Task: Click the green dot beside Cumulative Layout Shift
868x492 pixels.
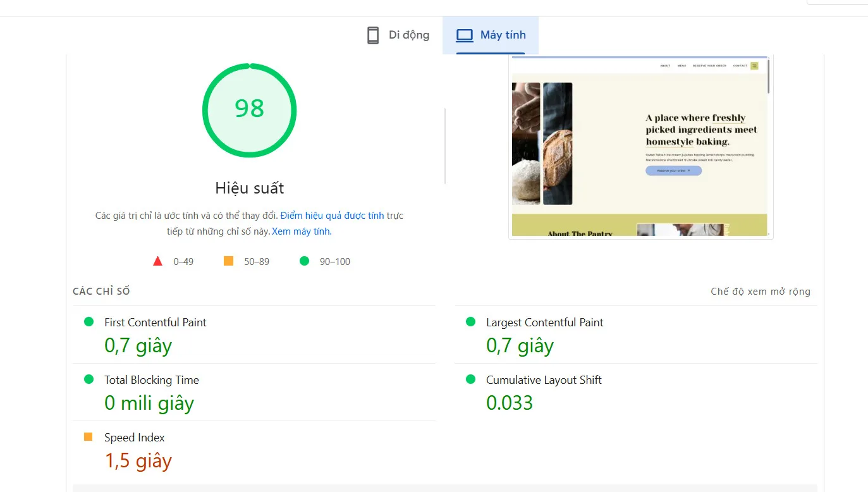Action: [x=470, y=379]
